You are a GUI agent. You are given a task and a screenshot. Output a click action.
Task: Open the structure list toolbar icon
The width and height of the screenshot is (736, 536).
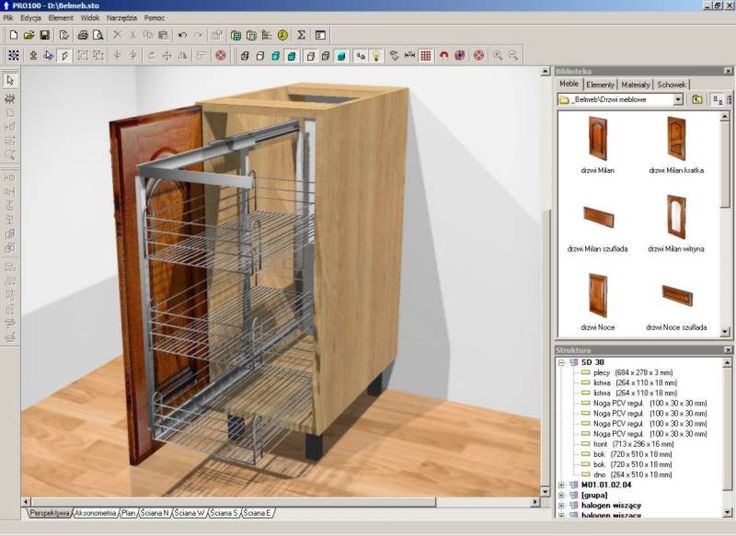[267, 35]
